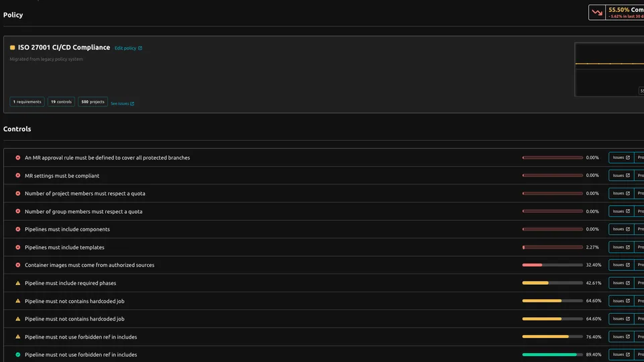644x362 pixels.
Task: Click the 42.61% percentage value
Action: [x=594, y=283]
